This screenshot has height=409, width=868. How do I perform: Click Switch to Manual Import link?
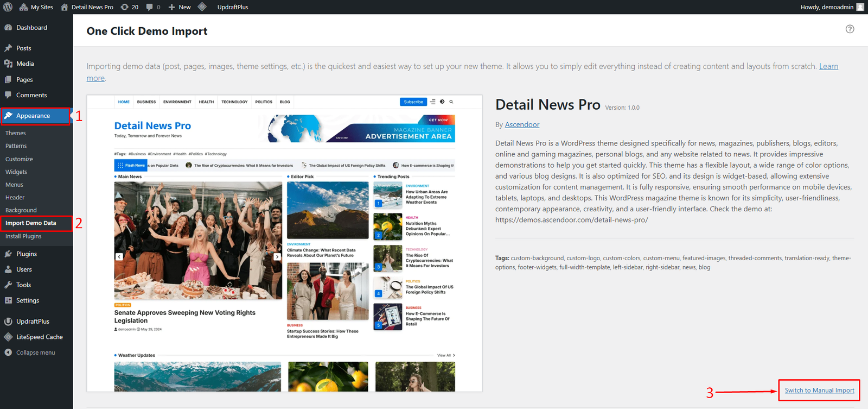(819, 391)
